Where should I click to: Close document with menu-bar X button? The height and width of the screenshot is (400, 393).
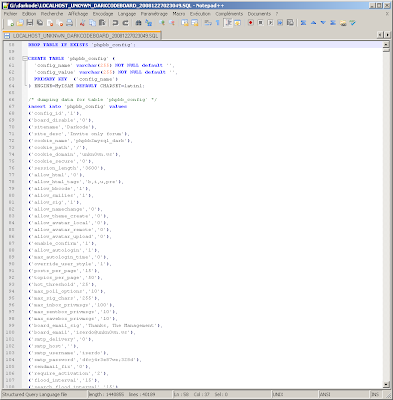tap(387, 14)
